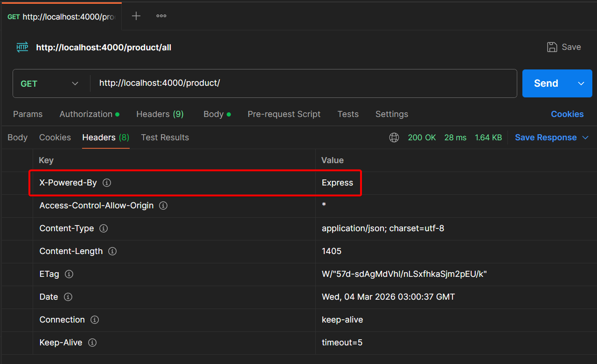Switch to the request Params tab
Image resolution: width=597 pixels, height=364 pixels.
(x=28, y=114)
